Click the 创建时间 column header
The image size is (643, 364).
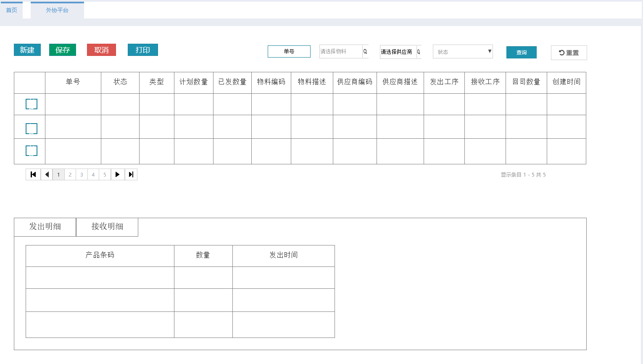tap(567, 82)
